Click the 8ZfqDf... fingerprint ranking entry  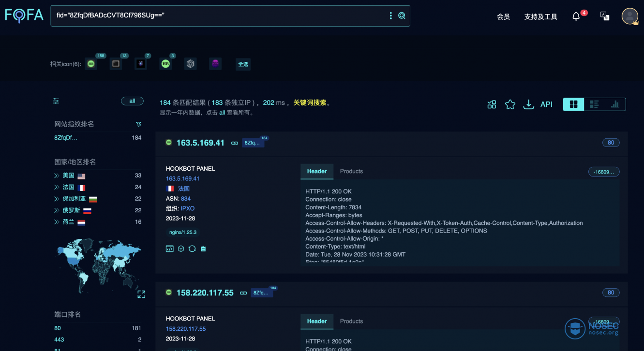click(66, 138)
